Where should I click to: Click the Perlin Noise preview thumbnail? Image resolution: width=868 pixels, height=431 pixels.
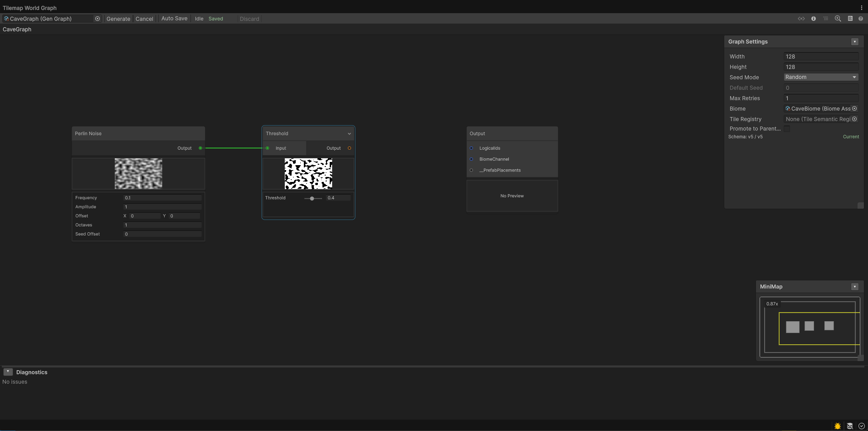tap(138, 173)
